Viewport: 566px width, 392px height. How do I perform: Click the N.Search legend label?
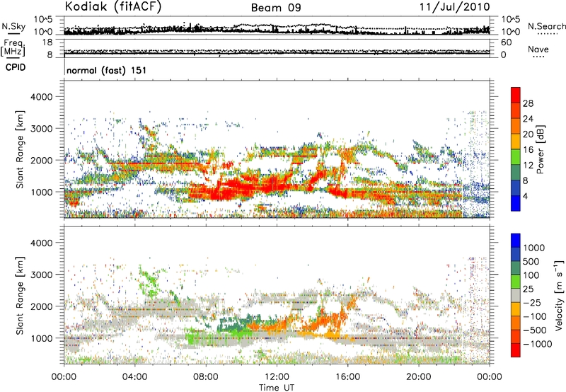click(546, 26)
